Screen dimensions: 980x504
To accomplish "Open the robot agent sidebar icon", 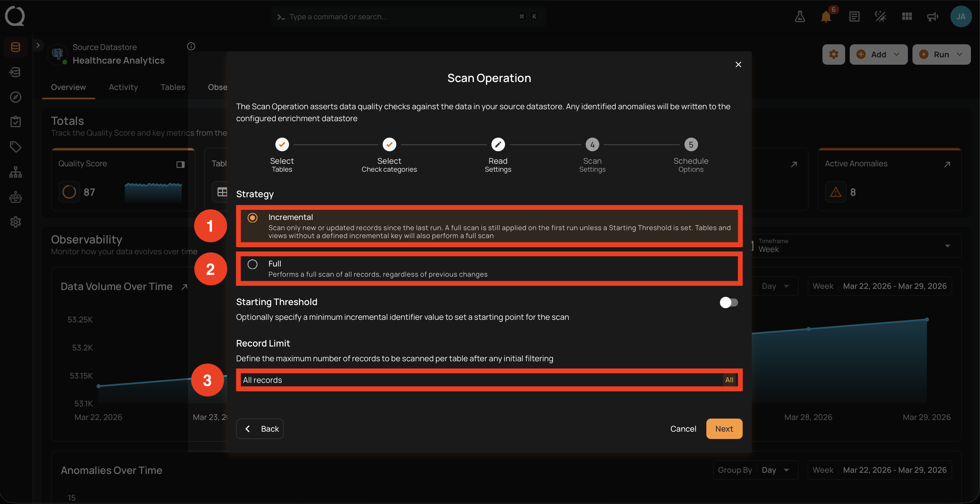I will (x=16, y=197).
